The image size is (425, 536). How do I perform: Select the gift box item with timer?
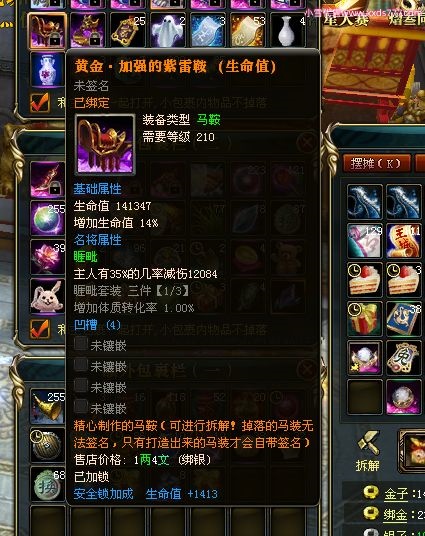(x=364, y=318)
